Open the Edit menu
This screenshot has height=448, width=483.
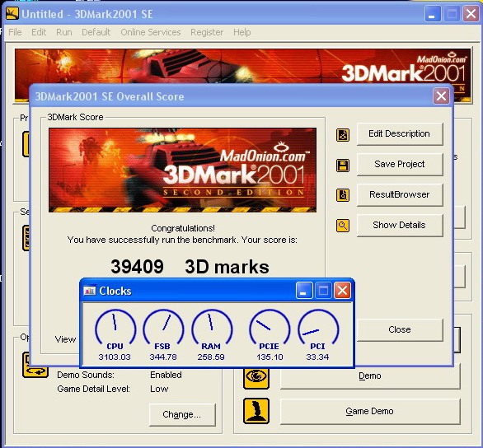39,32
